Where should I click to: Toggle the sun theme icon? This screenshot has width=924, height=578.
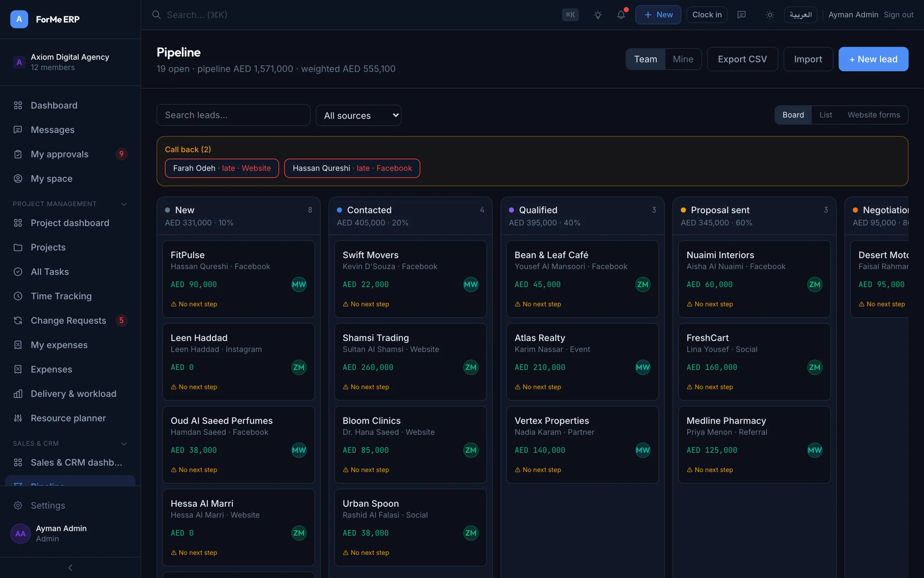pos(770,15)
